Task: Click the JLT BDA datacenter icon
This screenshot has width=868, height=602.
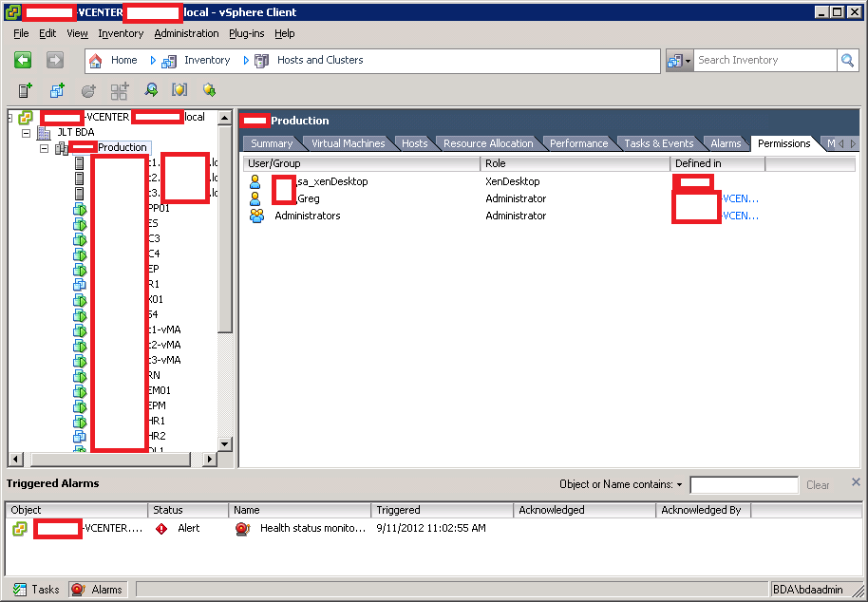Action: point(43,132)
